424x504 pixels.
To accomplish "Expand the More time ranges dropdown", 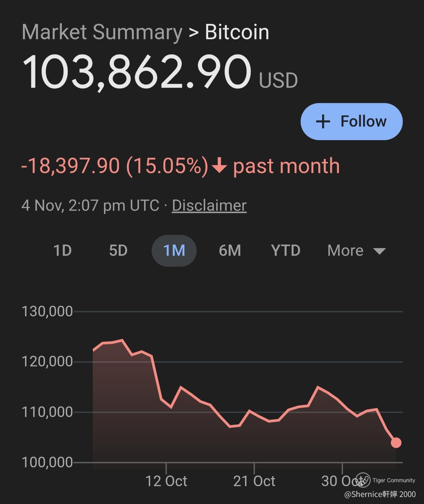I will [346, 251].
